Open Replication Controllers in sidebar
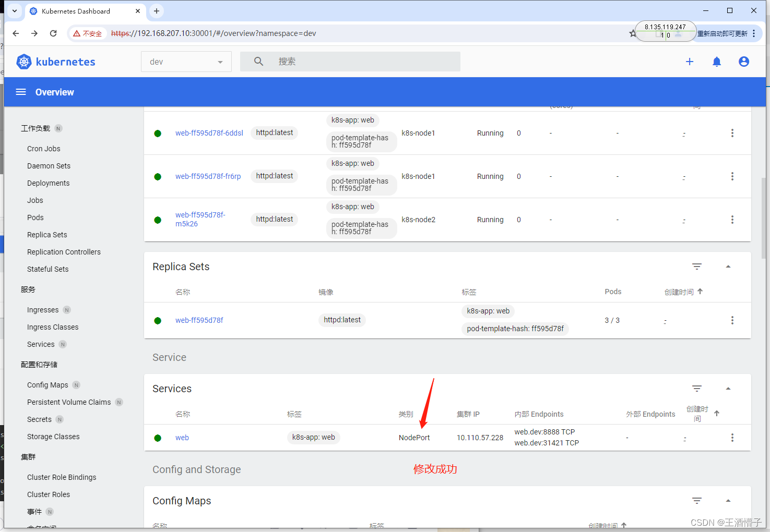Screen dimensions: 770x532 pyautogui.click(x=64, y=252)
